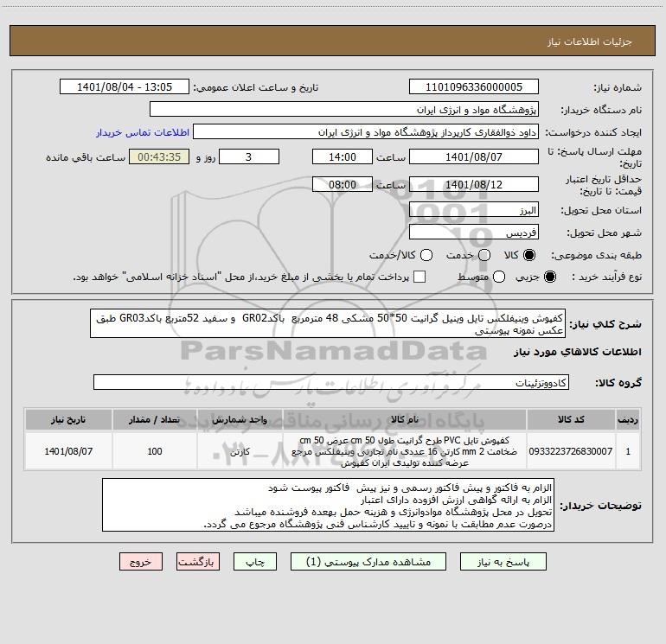Click the شرح کلی نیاز description box

click(328, 323)
